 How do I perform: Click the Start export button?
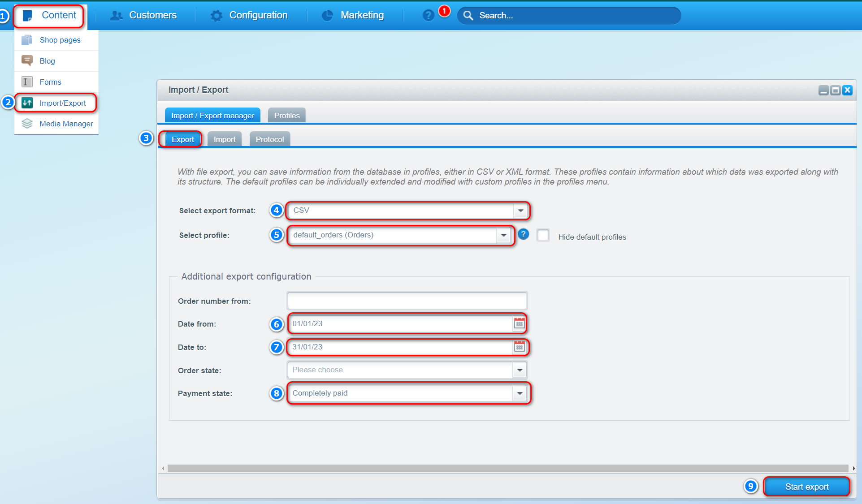point(806,487)
